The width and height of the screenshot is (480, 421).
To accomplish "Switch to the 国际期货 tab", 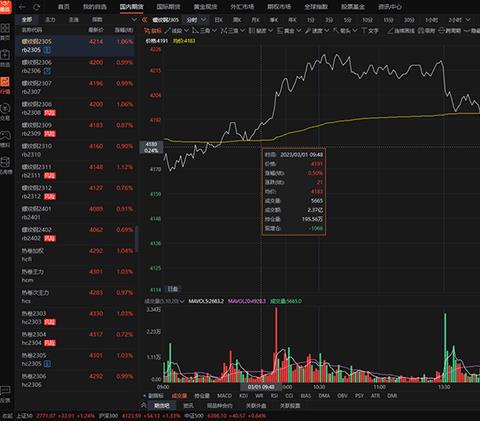I will tap(168, 7).
